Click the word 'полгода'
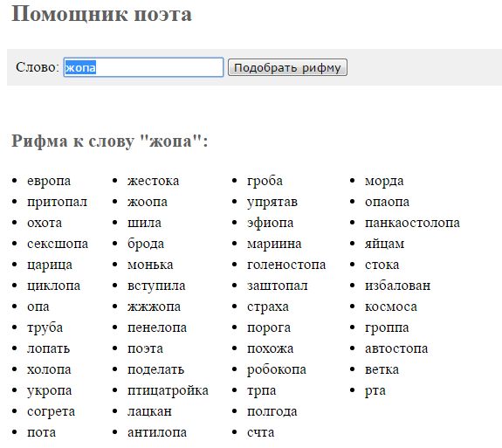Viewport: 502px width, 448px height. click(x=272, y=411)
